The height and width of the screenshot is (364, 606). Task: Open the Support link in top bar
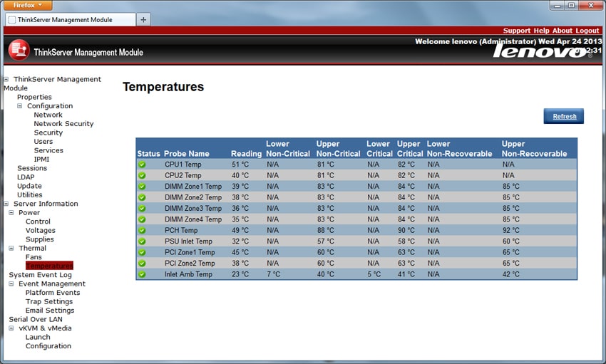(516, 31)
